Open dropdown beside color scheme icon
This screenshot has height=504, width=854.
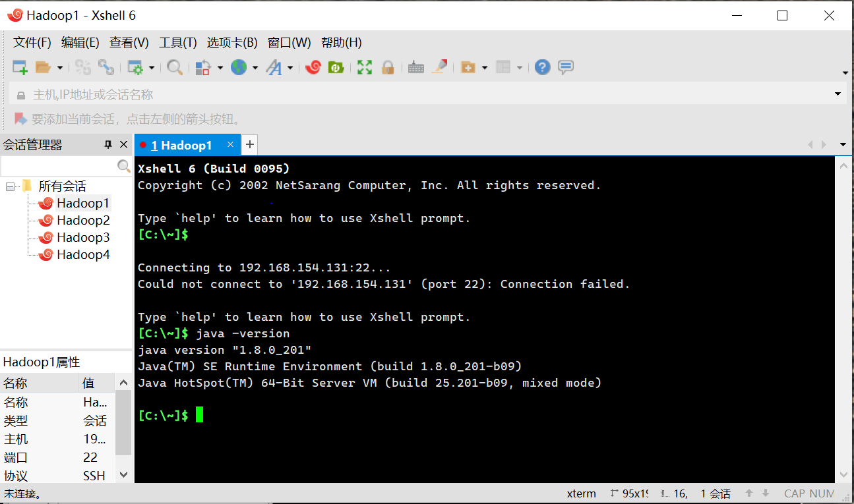pos(220,67)
